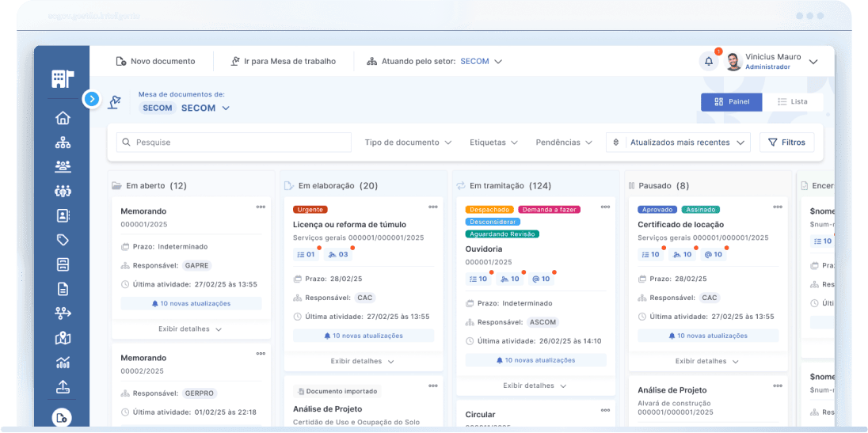Image resolution: width=868 pixels, height=433 pixels.
Task: Click the Pesquise search field
Action: [x=234, y=142]
